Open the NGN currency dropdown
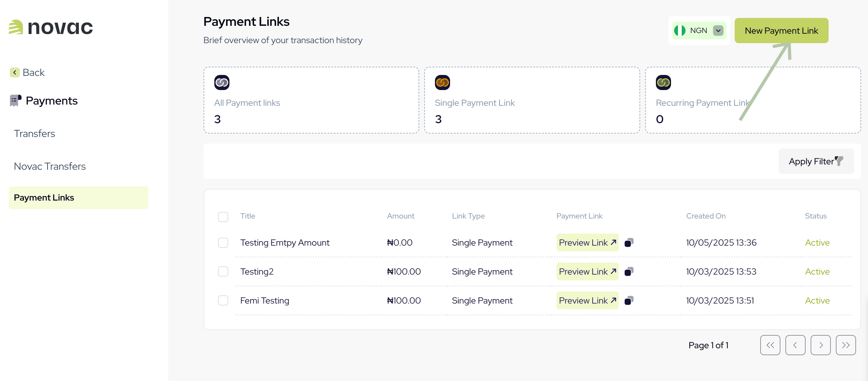This screenshot has height=381, width=868. (718, 30)
